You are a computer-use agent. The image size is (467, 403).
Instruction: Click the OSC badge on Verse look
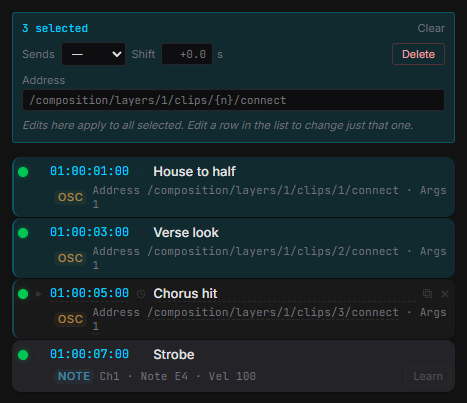click(x=70, y=258)
